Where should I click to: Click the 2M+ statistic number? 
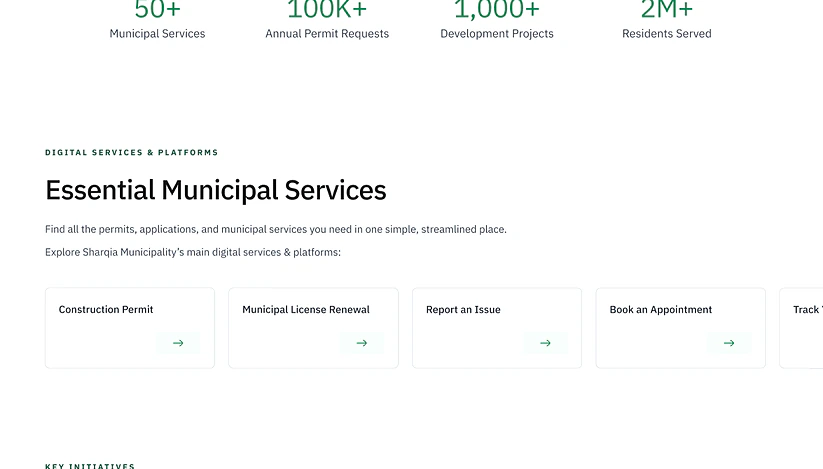click(x=667, y=9)
